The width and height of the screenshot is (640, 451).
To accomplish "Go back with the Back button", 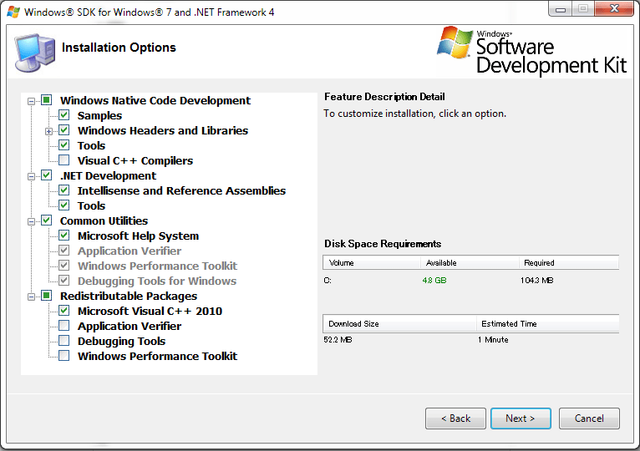I will pos(456,418).
